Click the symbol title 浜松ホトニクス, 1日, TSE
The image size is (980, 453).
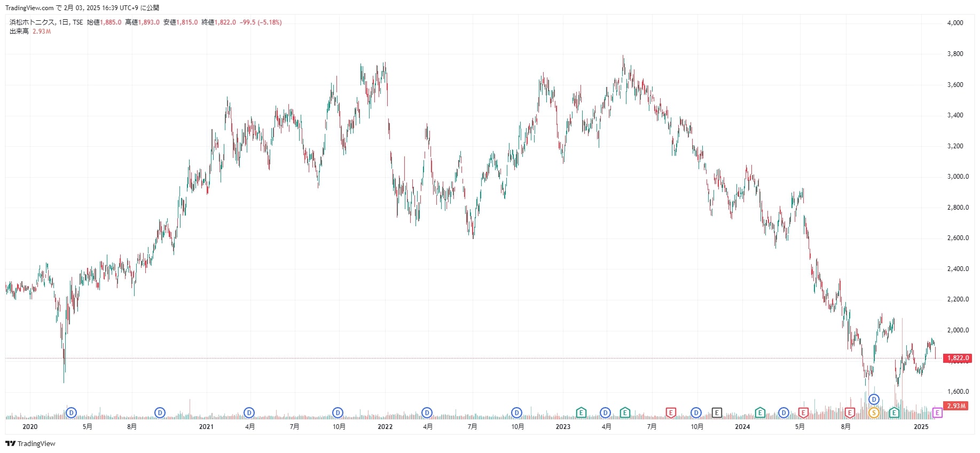(x=46, y=22)
